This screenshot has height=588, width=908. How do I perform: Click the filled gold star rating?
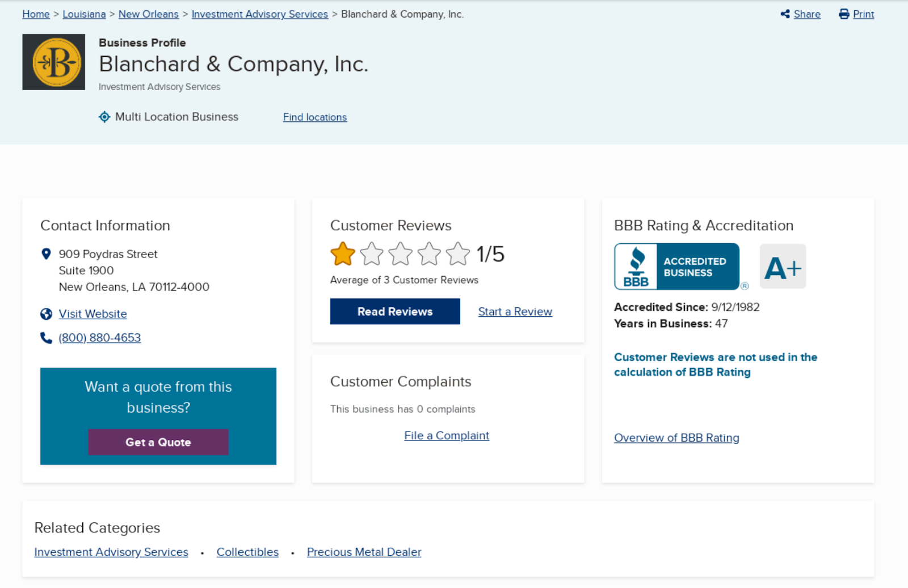(x=343, y=254)
